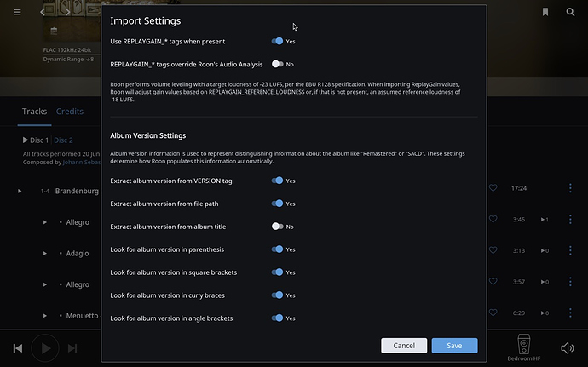Toggle Extract album version from file path
Image resolution: width=588 pixels, height=367 pixels.
point(277,204)
